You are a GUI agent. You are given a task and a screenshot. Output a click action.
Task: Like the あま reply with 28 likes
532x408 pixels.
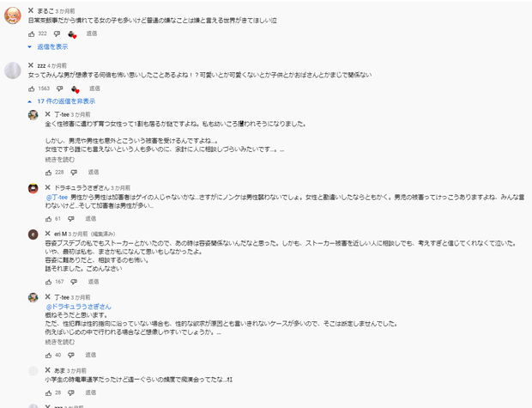(49, 393)
